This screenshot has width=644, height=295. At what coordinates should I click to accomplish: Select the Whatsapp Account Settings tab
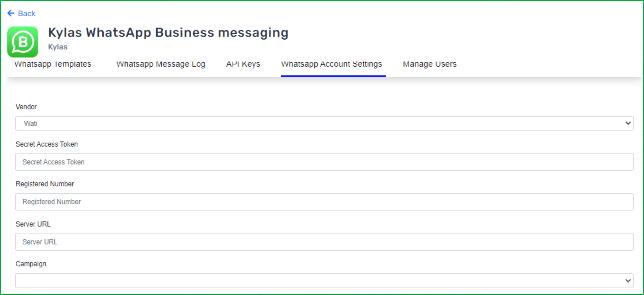point(331,64)
